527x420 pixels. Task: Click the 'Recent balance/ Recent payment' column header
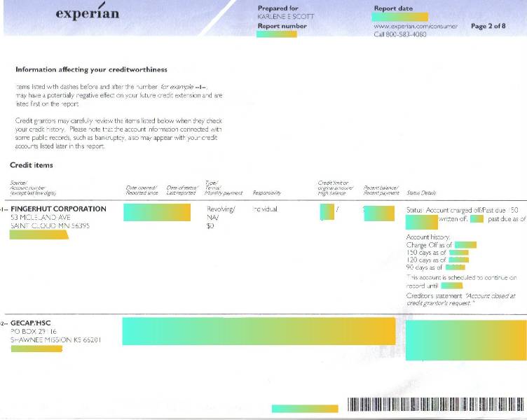[x=381, y=190]
